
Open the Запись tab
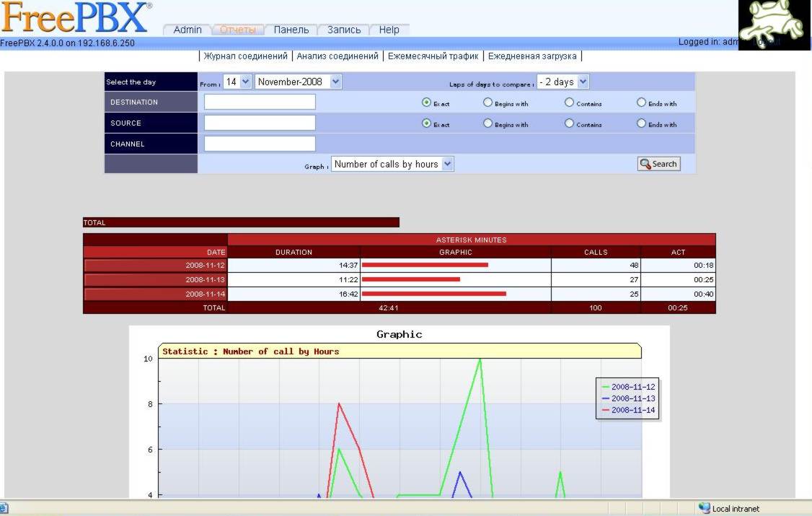(344, 30)
